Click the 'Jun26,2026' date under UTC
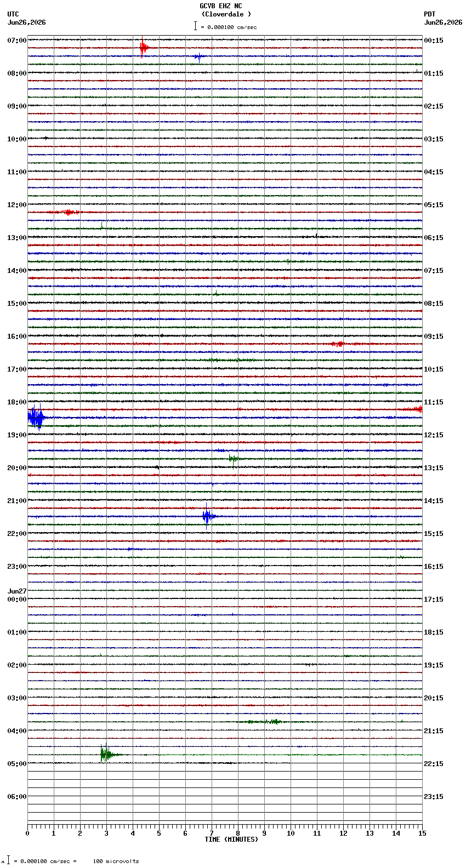The width and height of the screenshot is (466, 868). 27,22
